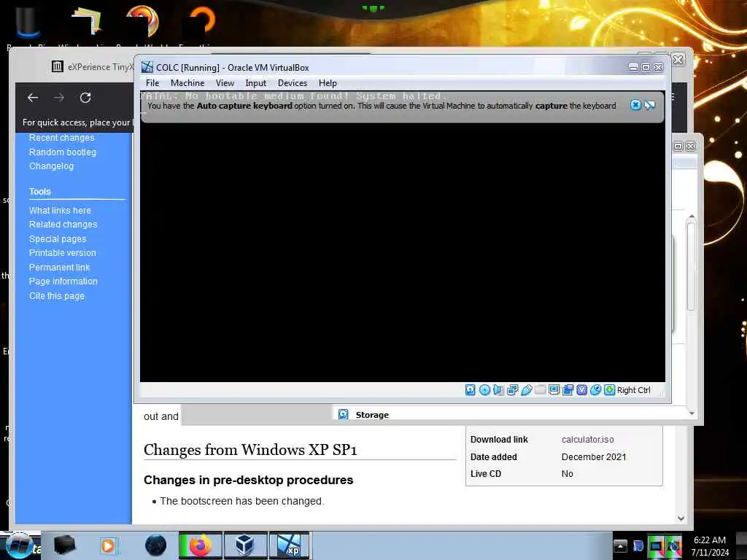Open the Machine menu
Viewport: 747px width, 560px height.
pyautogui.click(x=187, y=83)
